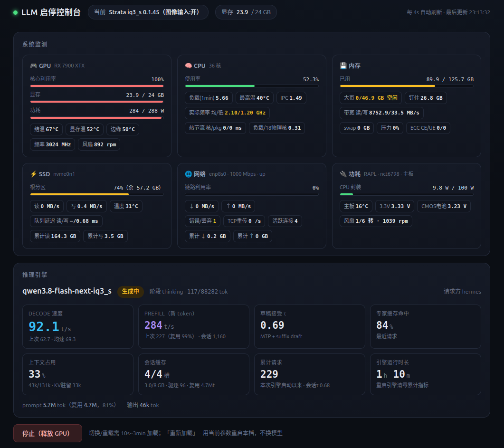504x448 pixels.
Task: Select the 累计请求 229 card
Action: 310,374
